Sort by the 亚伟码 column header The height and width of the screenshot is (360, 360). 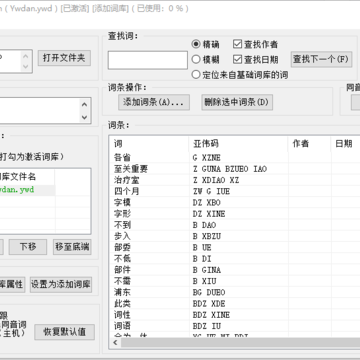[x=238, y=144]
